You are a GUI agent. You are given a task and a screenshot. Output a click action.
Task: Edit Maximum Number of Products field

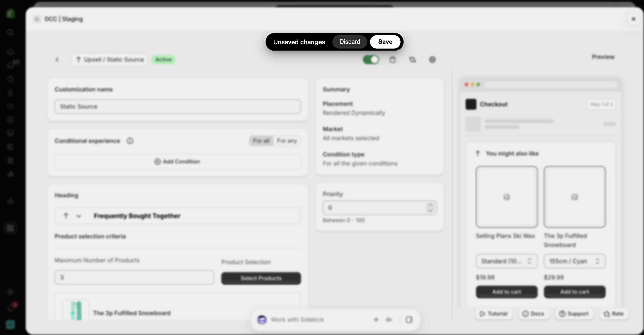point(134,277)
